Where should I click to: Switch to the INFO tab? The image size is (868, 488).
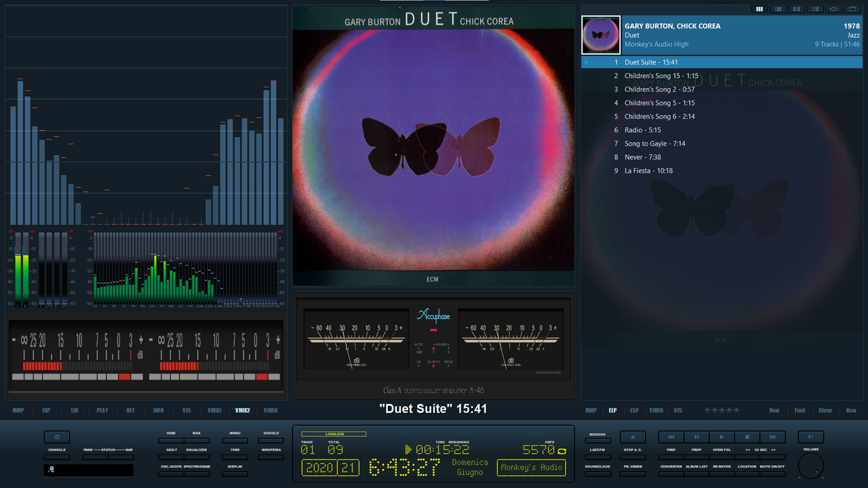(x=158, y=410)
